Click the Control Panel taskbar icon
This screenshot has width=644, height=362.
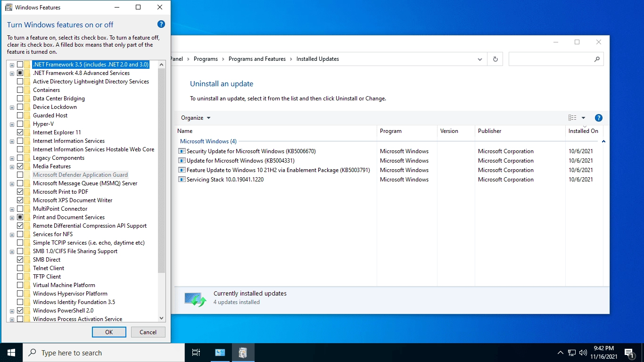[220, 353]
